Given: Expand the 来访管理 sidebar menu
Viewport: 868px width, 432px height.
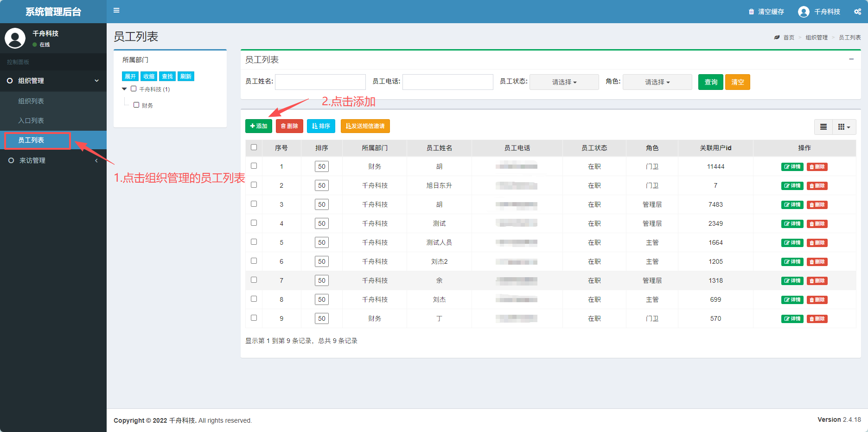Looking at the screenshot, I should 32,160.
